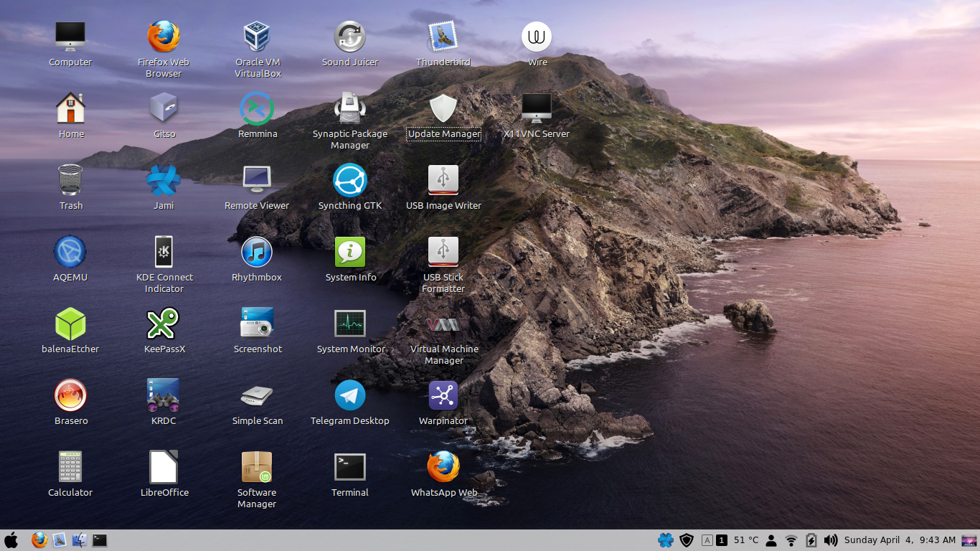Launch the file manager from the taskbar
Screen dimensions: 980x551
pyautogui.click(x=80, y=540)
